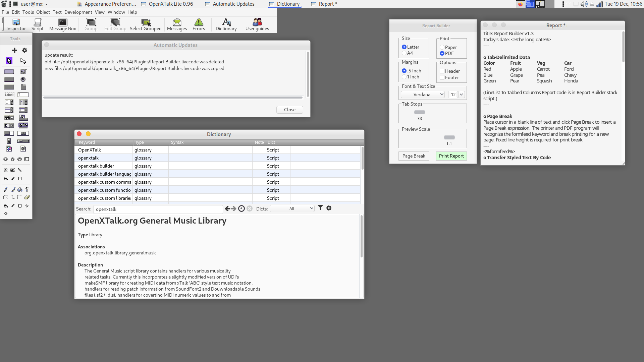Adjust the Preview Scale slider
Screen dimensions: 644x362
tap(449, 137)
